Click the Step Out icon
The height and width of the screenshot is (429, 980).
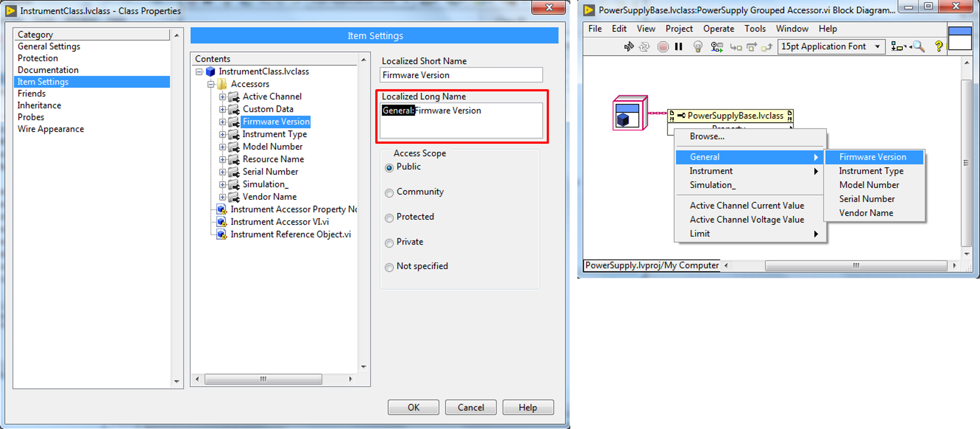tap(767, 47)
